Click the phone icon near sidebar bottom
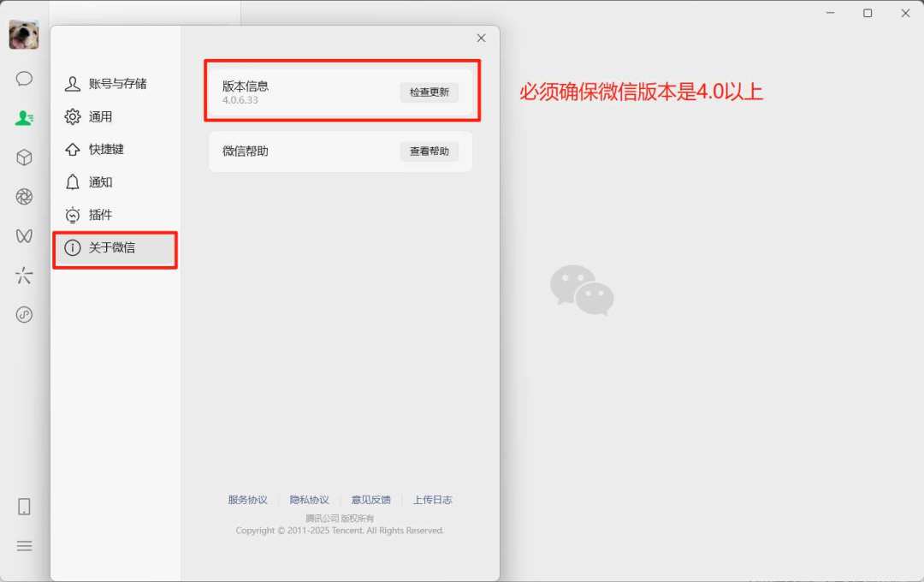The image size is (924, 582). [x=24, y=507]
